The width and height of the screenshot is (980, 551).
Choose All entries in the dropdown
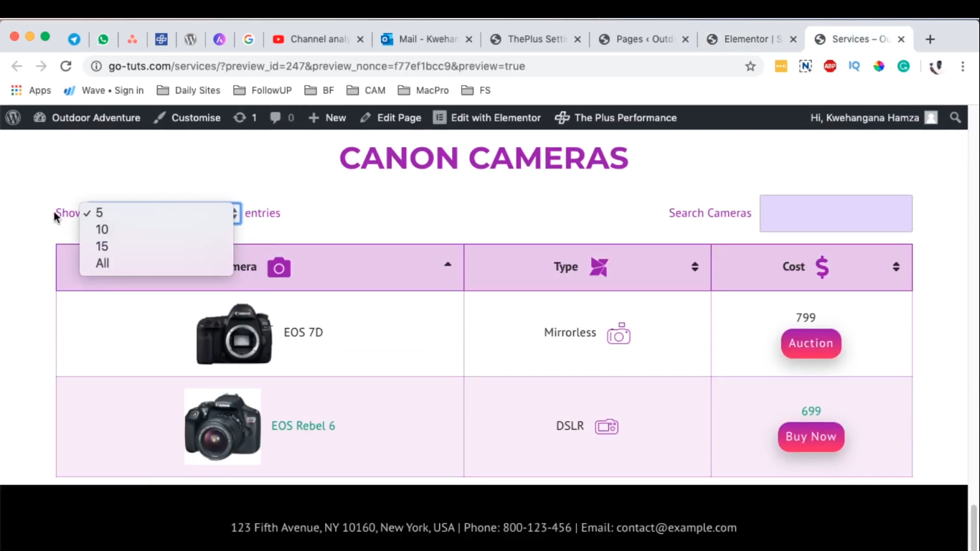point(156,263)
